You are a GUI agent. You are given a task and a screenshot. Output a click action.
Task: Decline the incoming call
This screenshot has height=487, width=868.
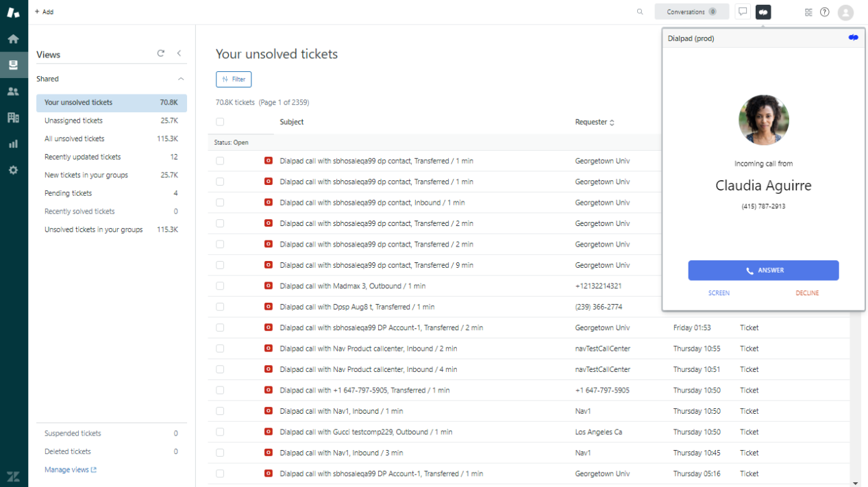pyautogui.click(x=807, y=293)
